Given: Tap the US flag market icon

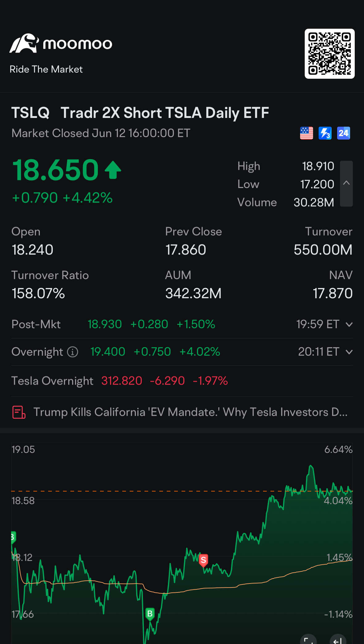Looking at the screenshot, I should (x=307, y=133).
